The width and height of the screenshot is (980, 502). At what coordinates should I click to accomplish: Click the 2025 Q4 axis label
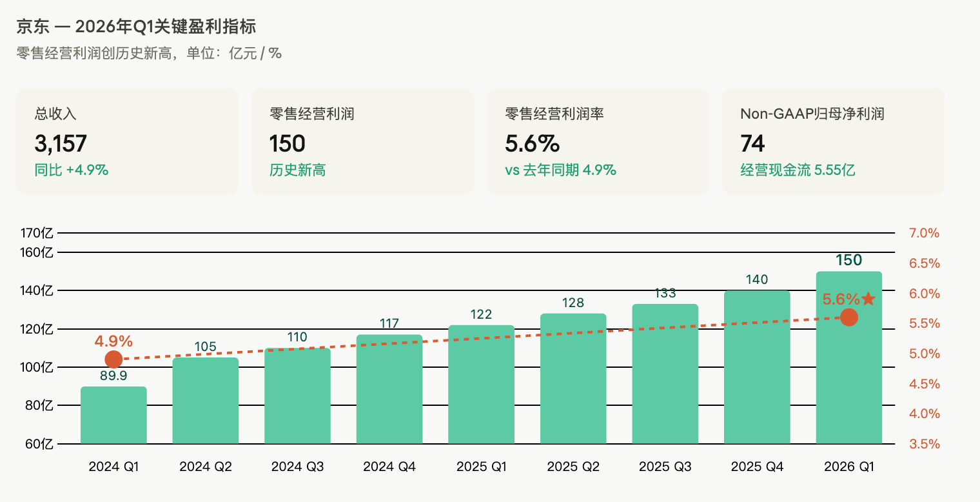tap(758, 467)
